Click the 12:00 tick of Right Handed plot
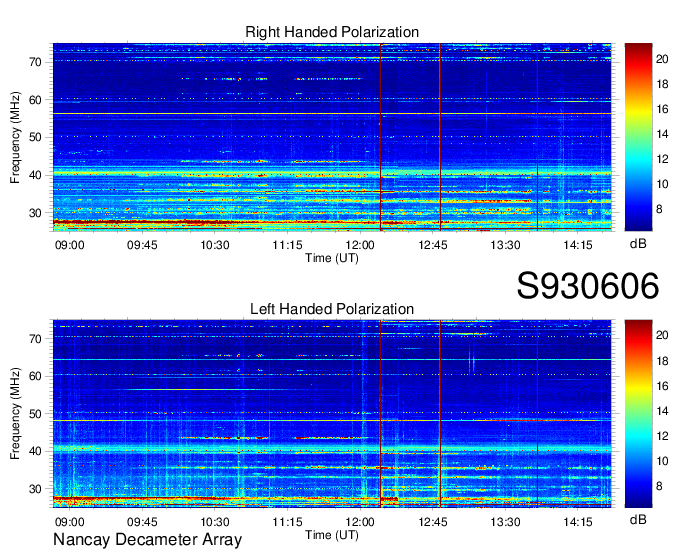Screen dimensions: 680x552 360,245
